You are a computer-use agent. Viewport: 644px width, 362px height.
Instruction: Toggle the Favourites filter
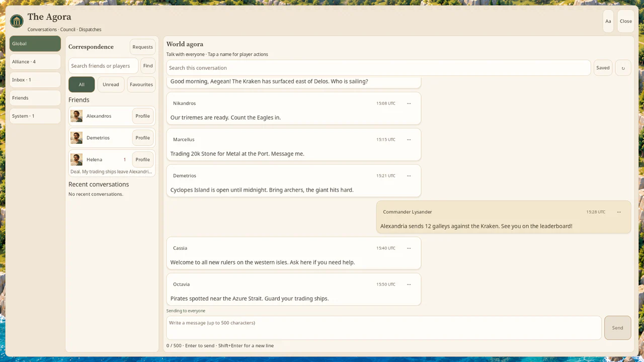point(141,84)
